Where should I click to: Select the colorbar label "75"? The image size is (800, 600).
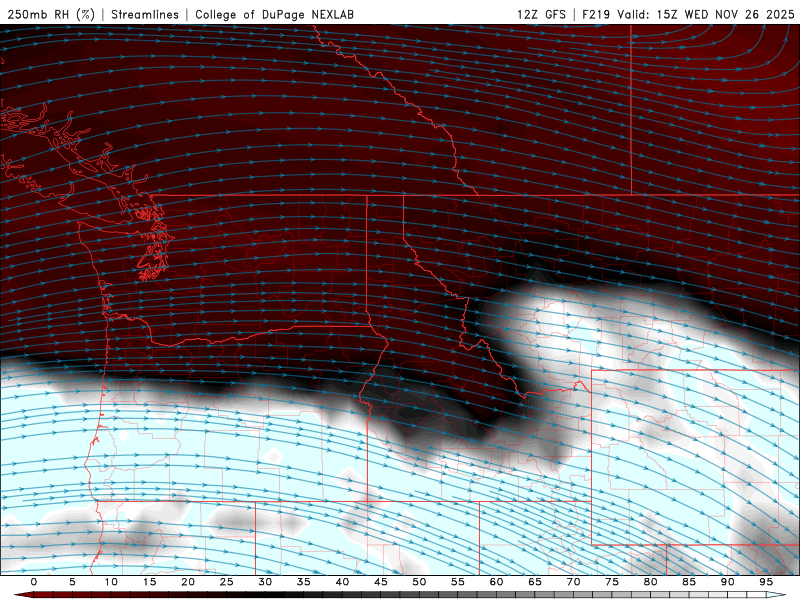612,582
